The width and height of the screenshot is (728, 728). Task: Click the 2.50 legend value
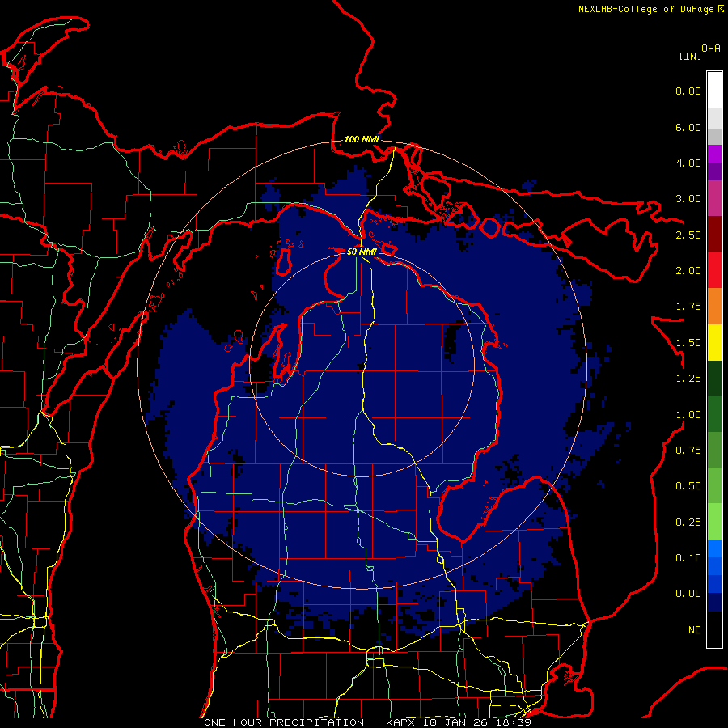click(x=688, y=235)
